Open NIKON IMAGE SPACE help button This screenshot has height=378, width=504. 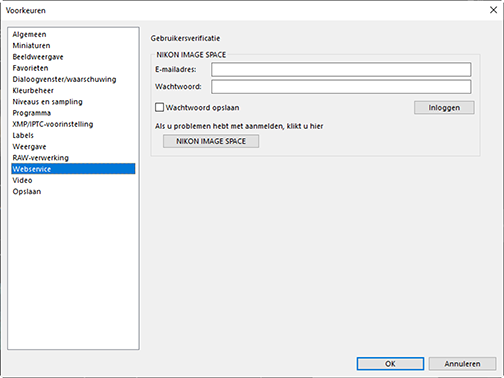pos(211,141)
